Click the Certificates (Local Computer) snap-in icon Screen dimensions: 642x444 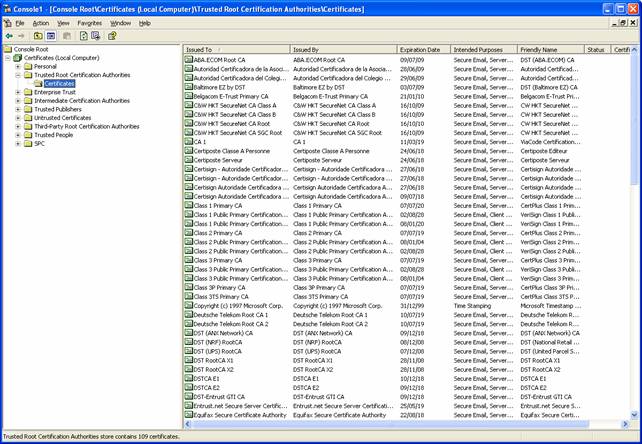click(x=18, y=58)
